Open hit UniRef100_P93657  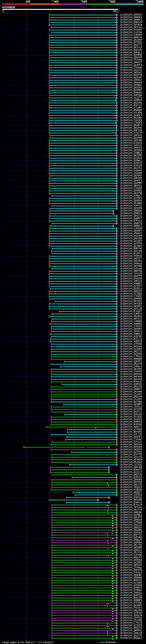click(131, 30)
